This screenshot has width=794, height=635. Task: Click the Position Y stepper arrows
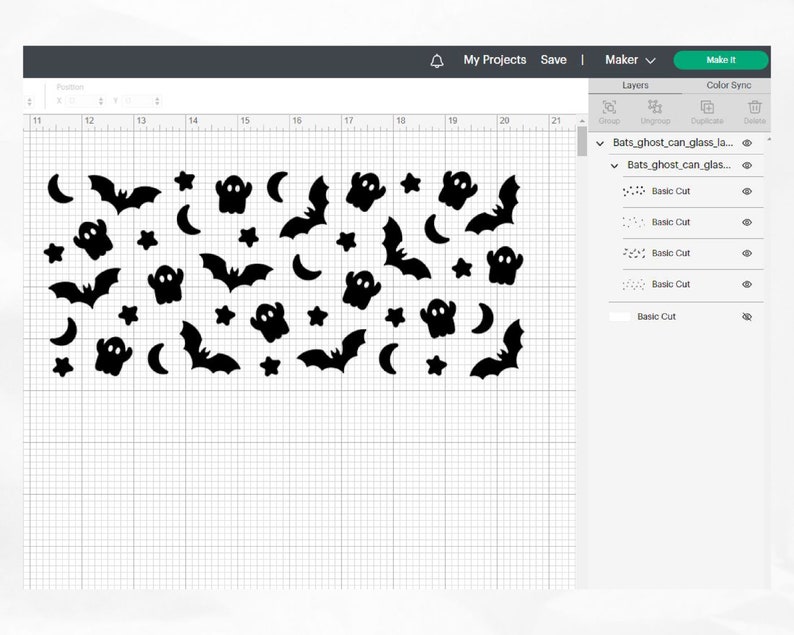tap(157, 101)
